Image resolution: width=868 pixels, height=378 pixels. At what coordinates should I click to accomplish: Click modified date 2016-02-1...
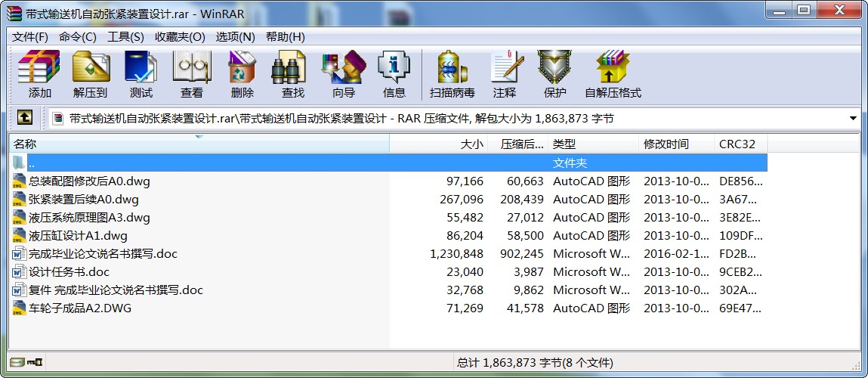point(676,254)
